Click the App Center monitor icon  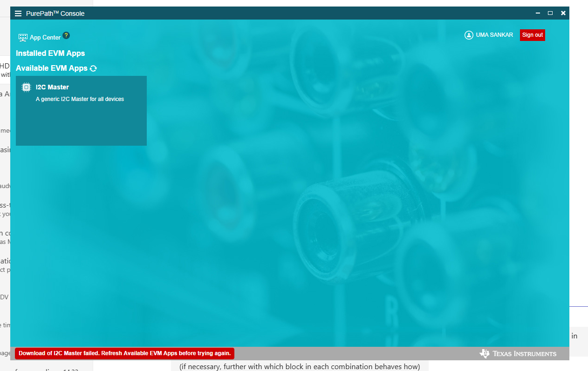point(23,38)
